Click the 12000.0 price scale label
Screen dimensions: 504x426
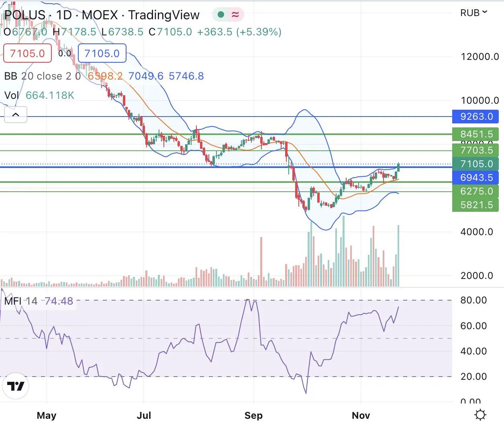[480, 57]
